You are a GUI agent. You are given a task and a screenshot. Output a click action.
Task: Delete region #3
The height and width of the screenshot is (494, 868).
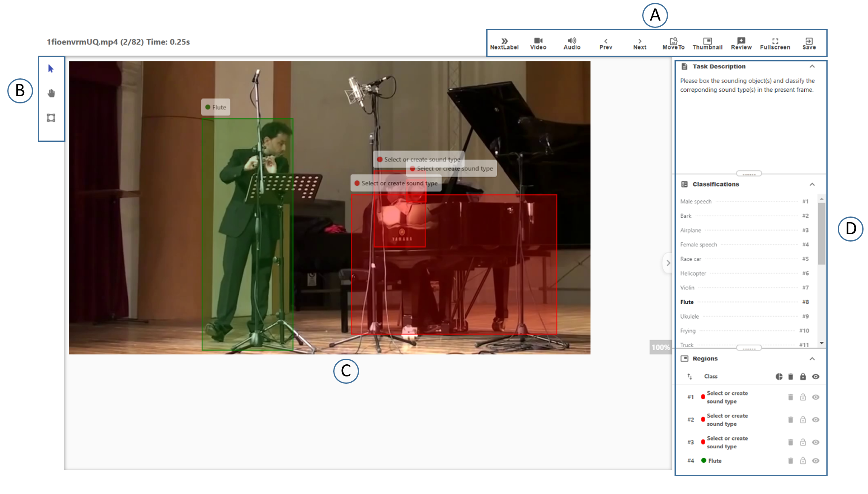pyautogui.click(x=791, y=442)
